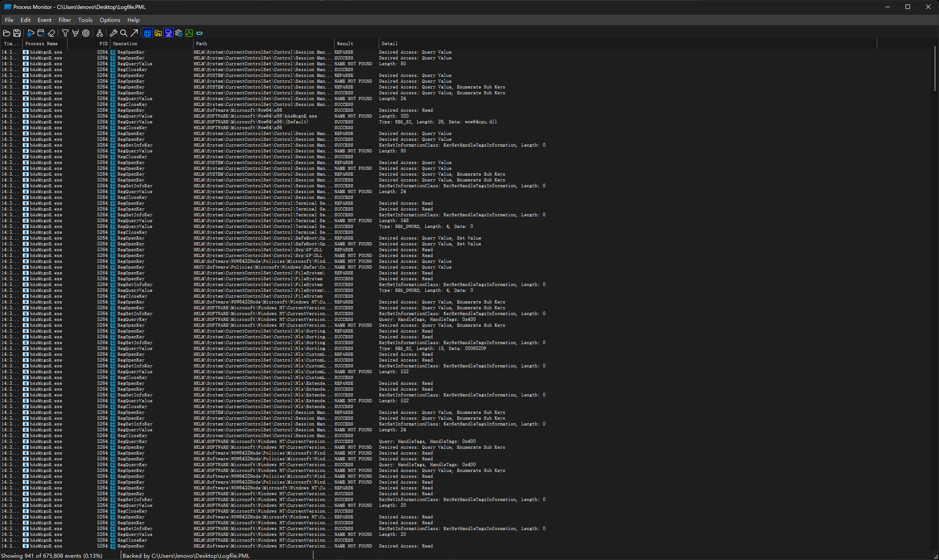Click the Open log file icon

tap(7, 33)
